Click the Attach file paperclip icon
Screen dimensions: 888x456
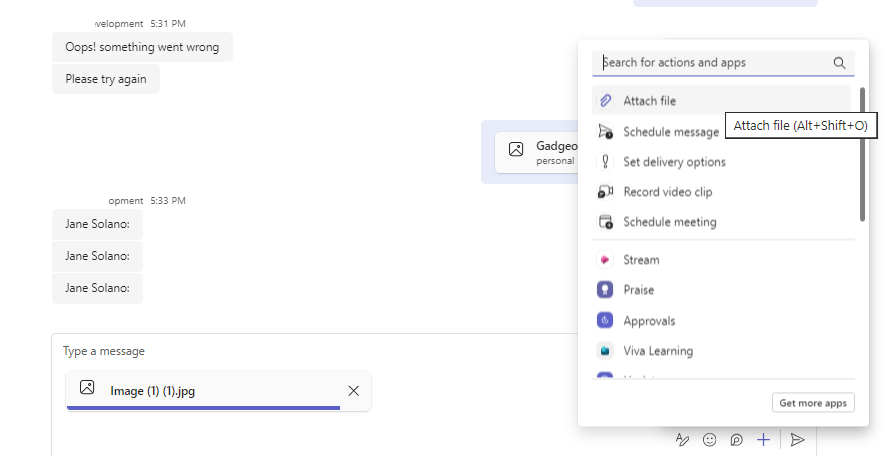click(605, 101)
